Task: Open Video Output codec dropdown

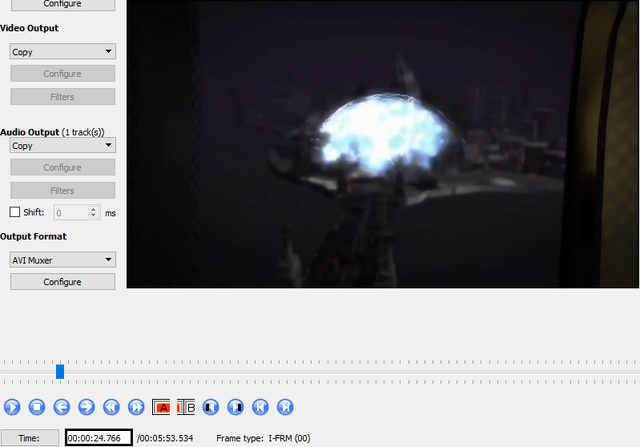Action: pyautogui.click(x=62, y=51)
